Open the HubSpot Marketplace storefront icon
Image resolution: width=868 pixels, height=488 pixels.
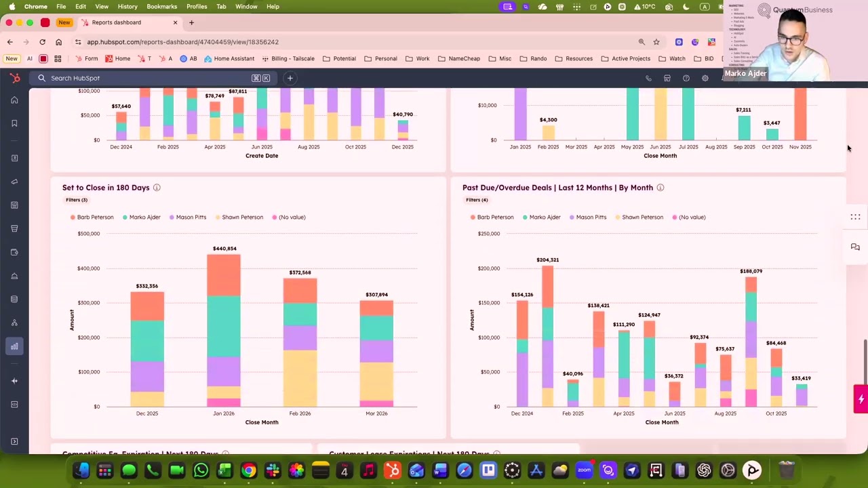pos(667,79)
